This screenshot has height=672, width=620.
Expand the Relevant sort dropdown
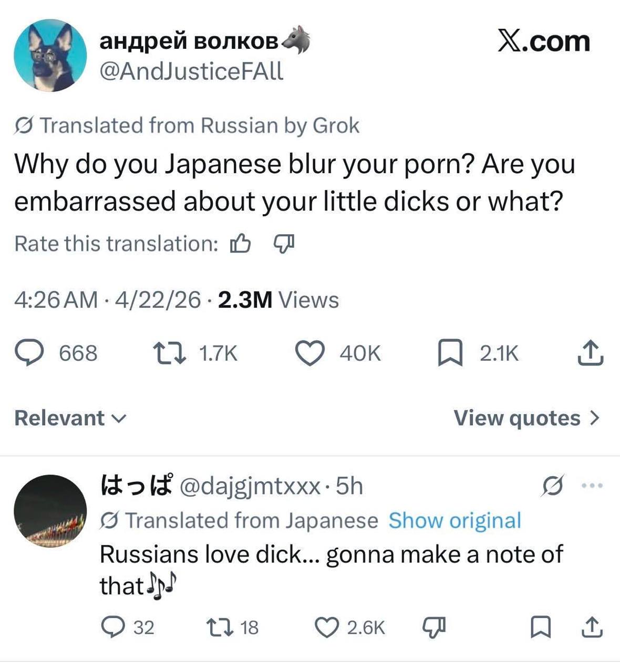[70, 418]
